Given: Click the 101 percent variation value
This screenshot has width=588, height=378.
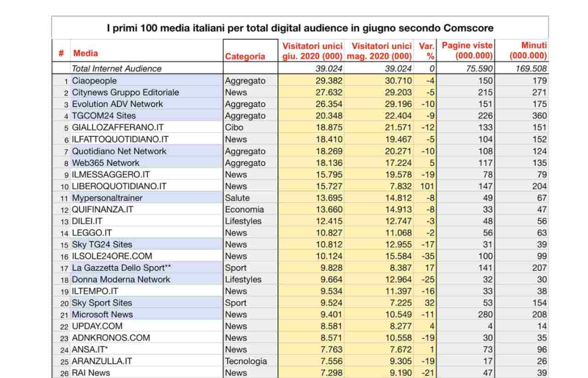Looking at the screenshot, I should pos(427,186).
